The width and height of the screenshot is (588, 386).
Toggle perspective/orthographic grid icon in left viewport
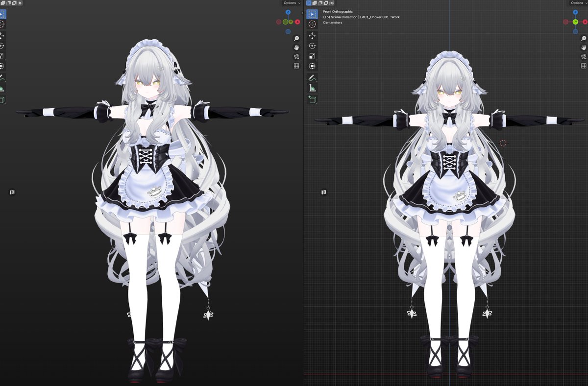tap(296, 66)
